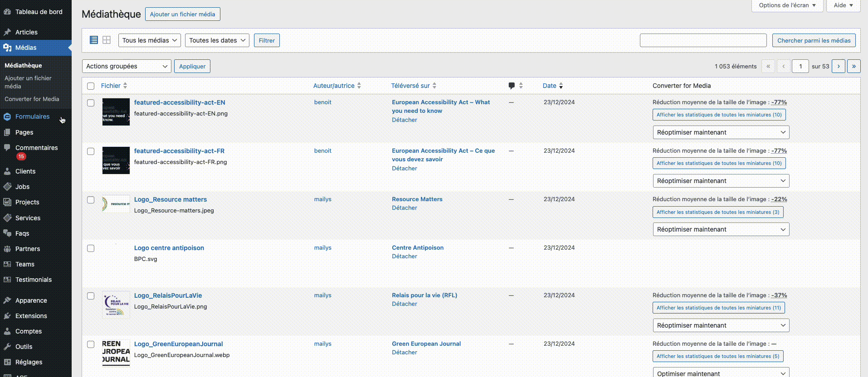Open the Toutes les dates dropdown

(217, 40)
